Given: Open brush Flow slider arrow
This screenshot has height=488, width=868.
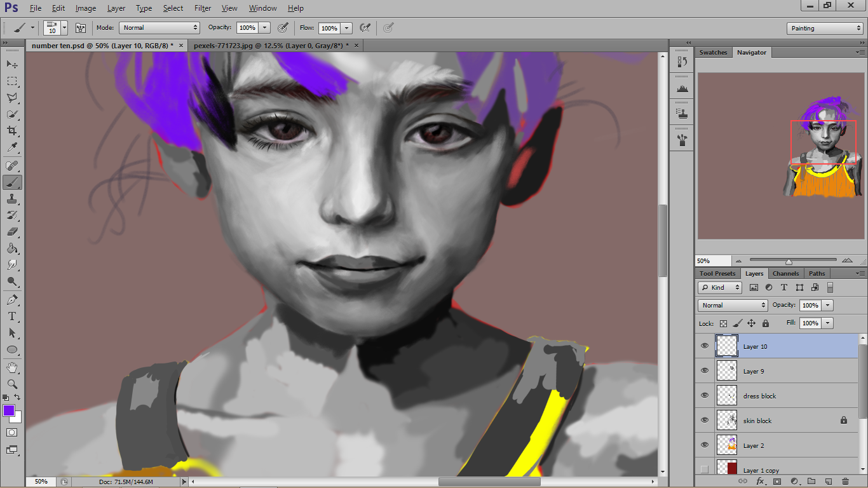Looking at the screenshot, I should pos(346,28).
